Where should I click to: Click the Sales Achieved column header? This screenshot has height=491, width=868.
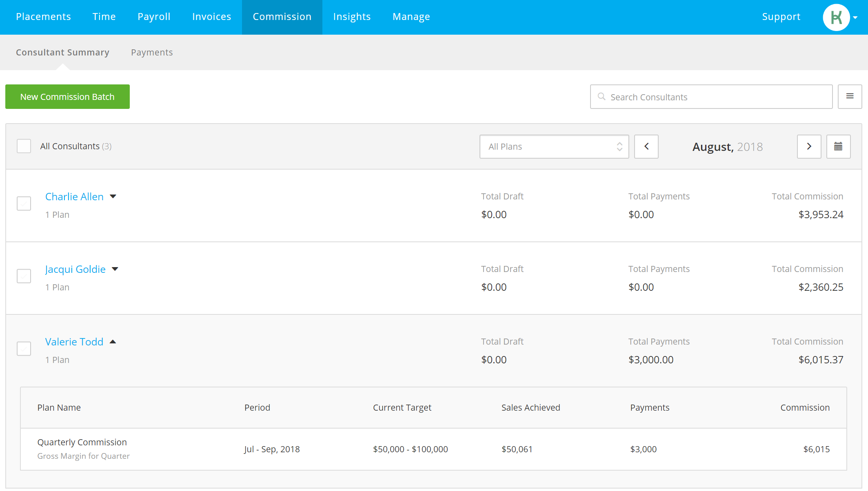pos(531,407)
